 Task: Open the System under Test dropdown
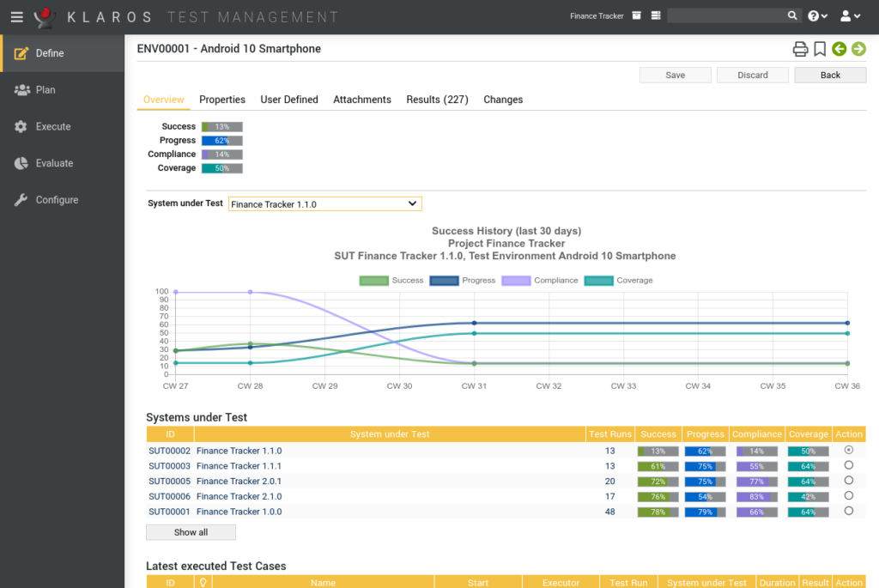click(x=324, y=204)
